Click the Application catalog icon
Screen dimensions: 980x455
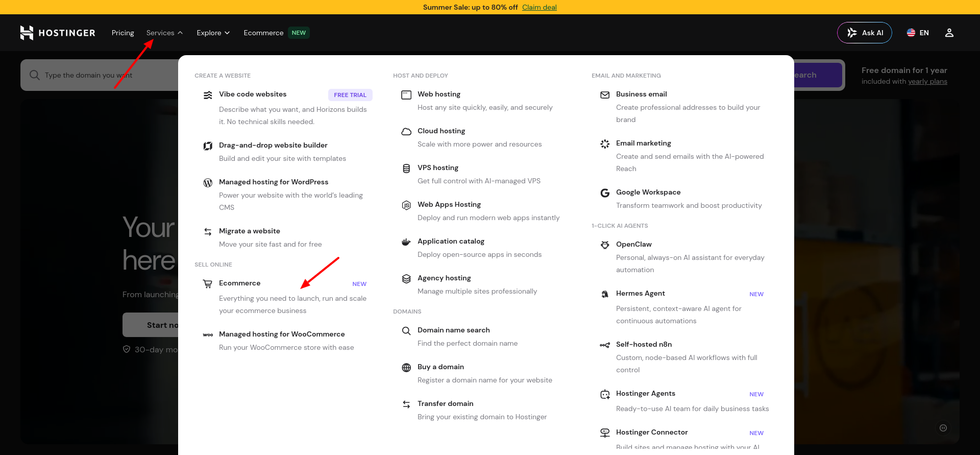[x=406, y=242]
